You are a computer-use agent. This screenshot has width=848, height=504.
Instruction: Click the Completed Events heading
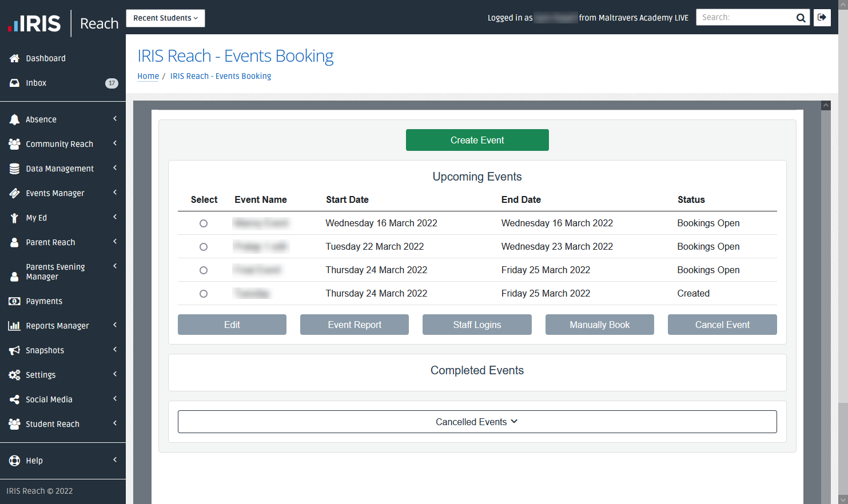click(477, 370)
